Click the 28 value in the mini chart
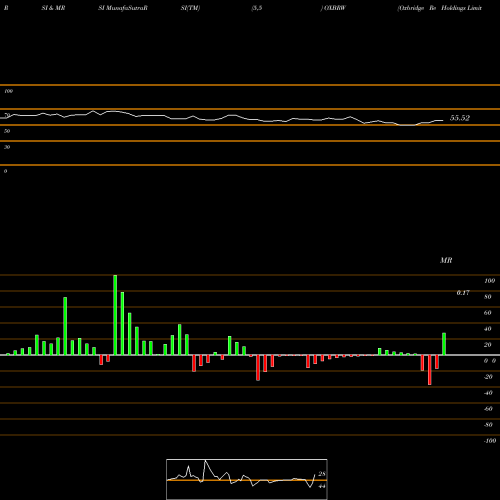This screenshot has height=500, width=500. click(322, 474)
